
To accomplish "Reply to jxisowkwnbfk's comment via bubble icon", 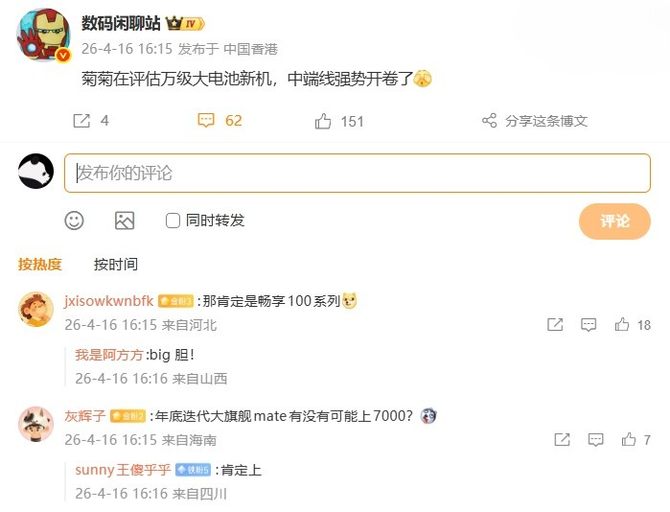I will click(x=588, y=325).
